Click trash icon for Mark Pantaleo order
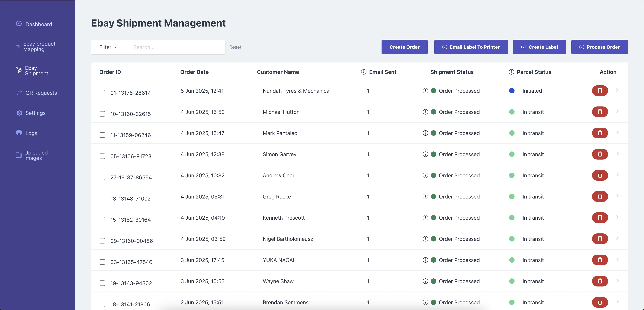 [x=600, y=133]
